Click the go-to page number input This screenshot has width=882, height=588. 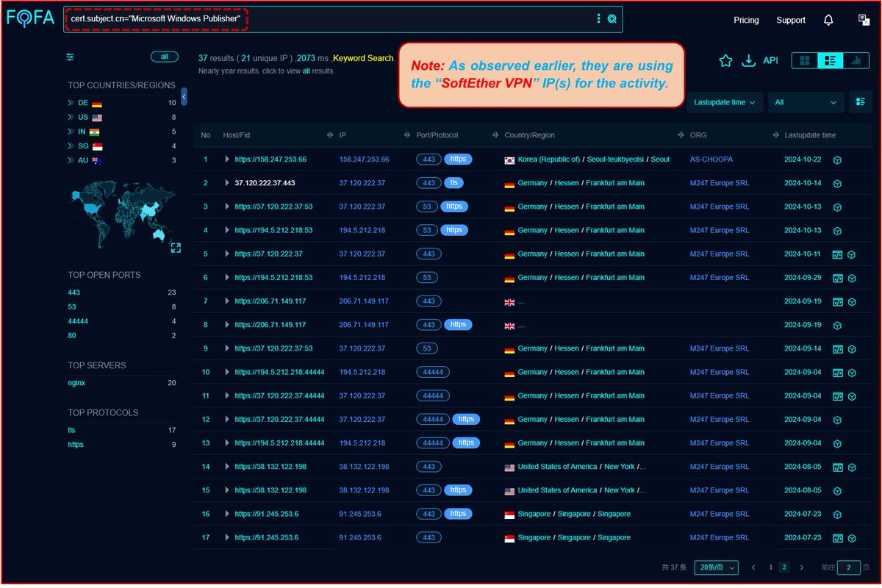(849, 567)
